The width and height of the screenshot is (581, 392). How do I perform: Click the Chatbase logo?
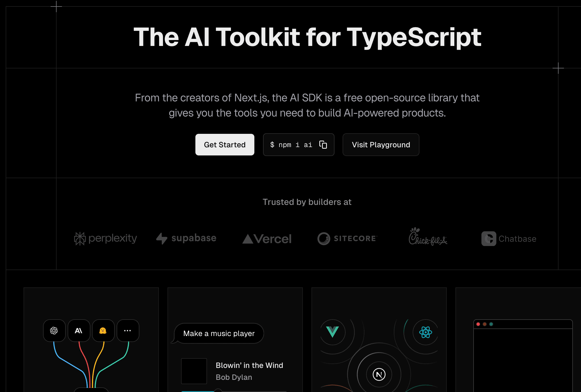coord(509,239)
